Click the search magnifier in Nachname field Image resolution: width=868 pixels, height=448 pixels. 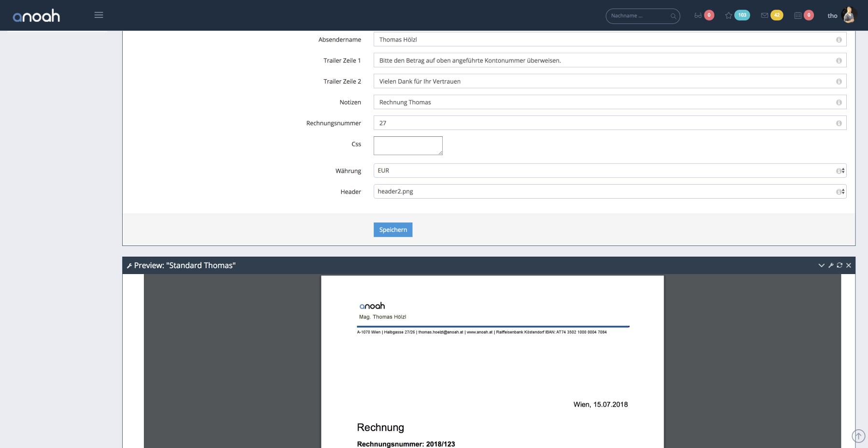click(x=673, y=16)
